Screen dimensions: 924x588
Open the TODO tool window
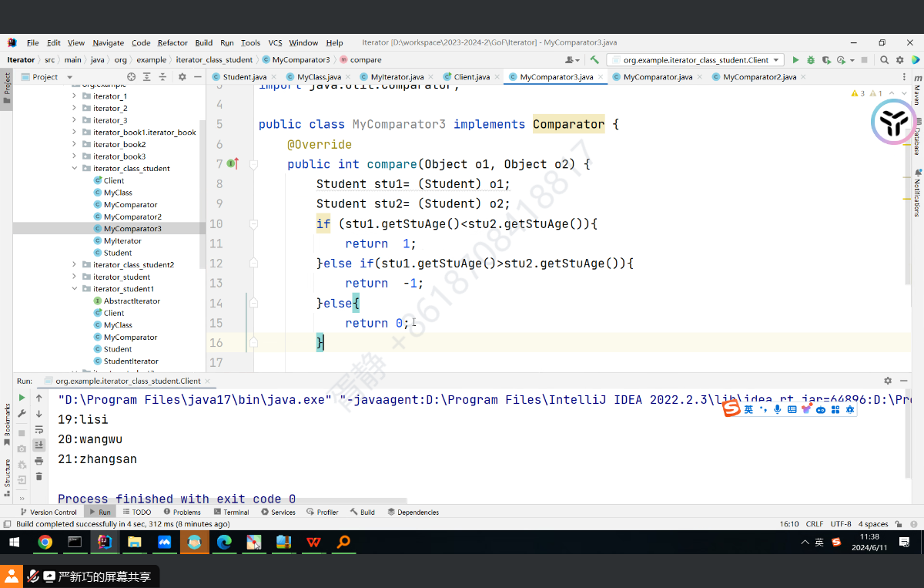136,512
